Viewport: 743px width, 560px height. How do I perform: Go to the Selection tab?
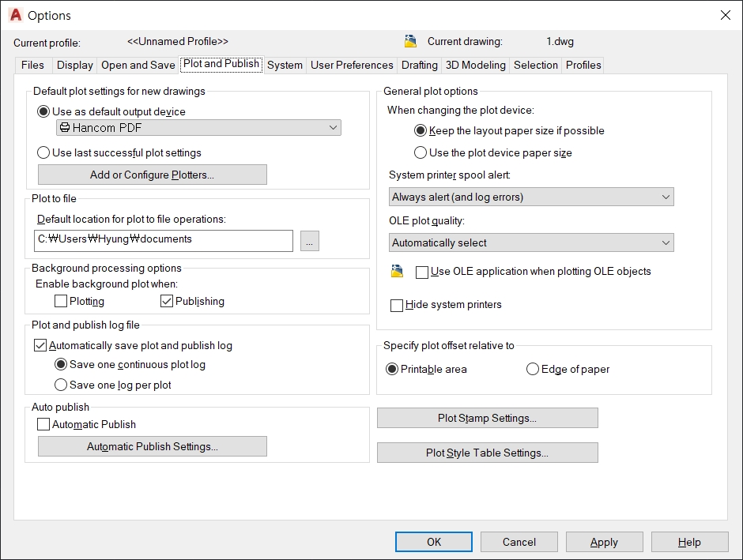coord(536,65)
